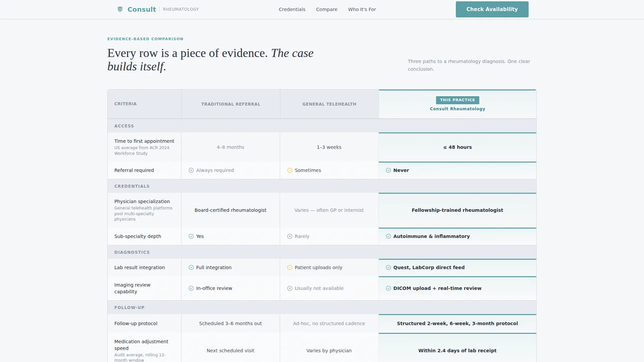644x362 pixels.
Task: Click the THIS PRACTICE badge
Action: pyautogui.click(x=458, y=100)
